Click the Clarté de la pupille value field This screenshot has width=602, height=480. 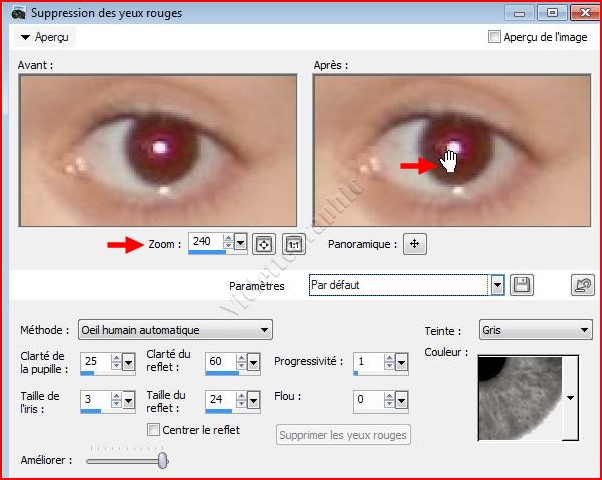[x=93, y=362]
